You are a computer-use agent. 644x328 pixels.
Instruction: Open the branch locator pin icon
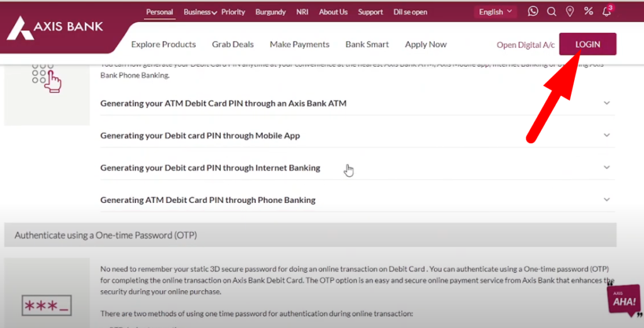pyautogui.click(x=570, y=11)
